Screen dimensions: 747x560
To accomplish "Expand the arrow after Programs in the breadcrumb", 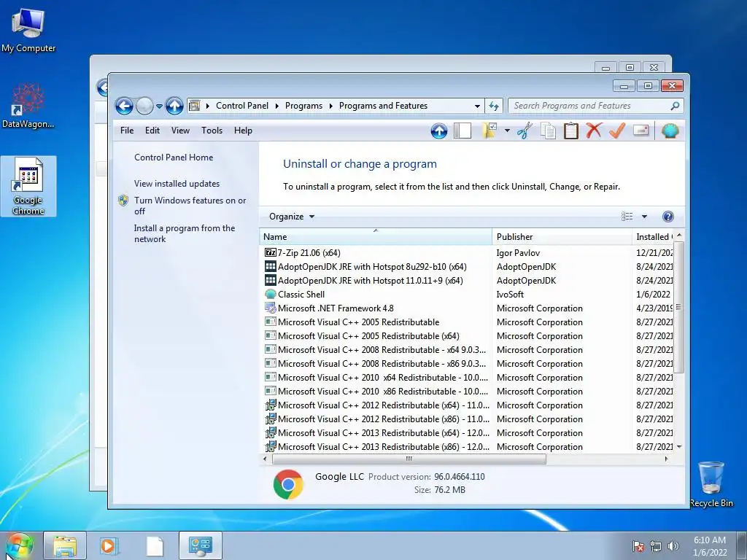I will [x=330, y=106].
